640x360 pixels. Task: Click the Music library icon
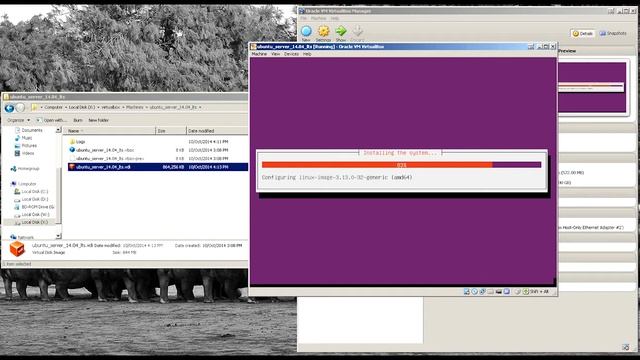click(17, 138)
